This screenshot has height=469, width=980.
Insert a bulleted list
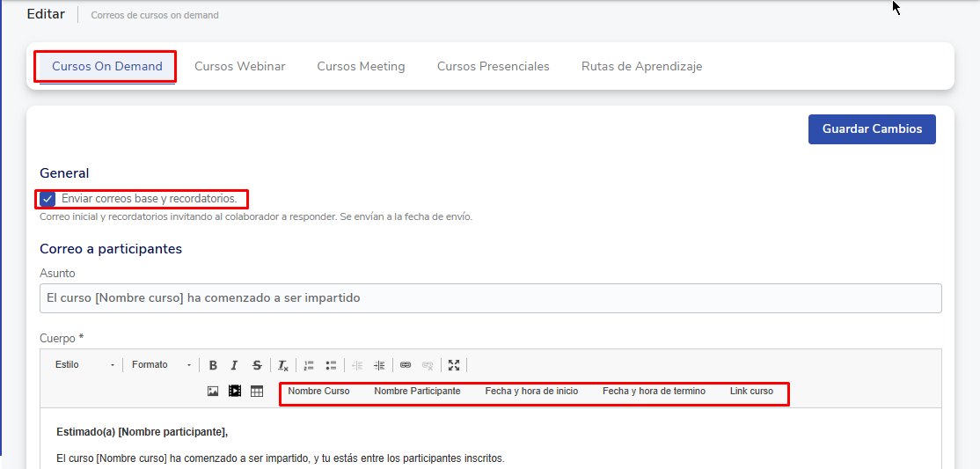click(x=331, y=365)
